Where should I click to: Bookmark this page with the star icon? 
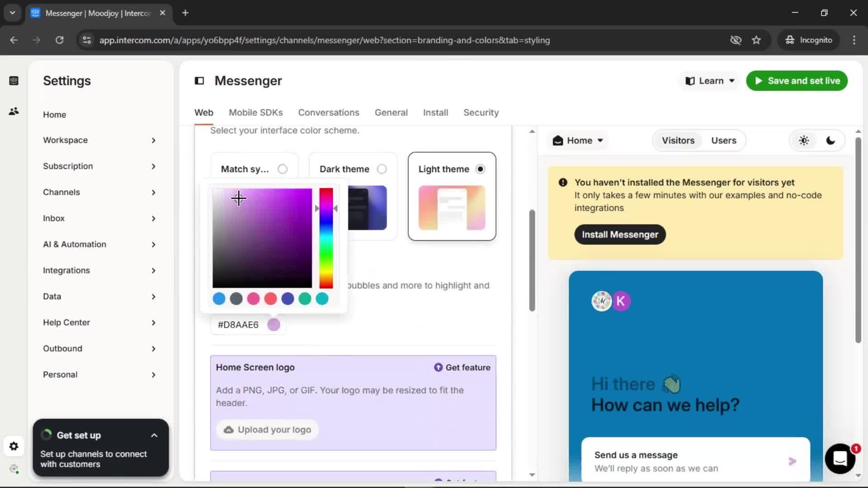[x=756, y=40]
